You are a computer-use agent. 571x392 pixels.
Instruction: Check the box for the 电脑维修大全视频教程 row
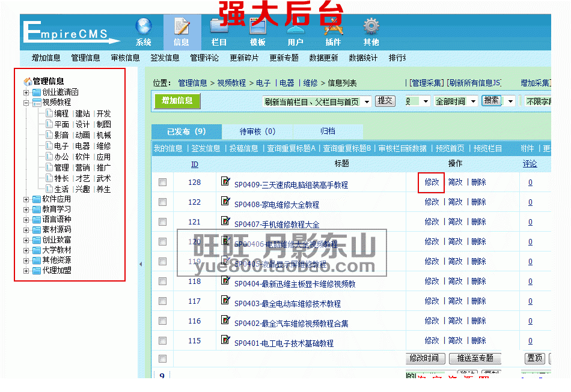tap(162, 242)
